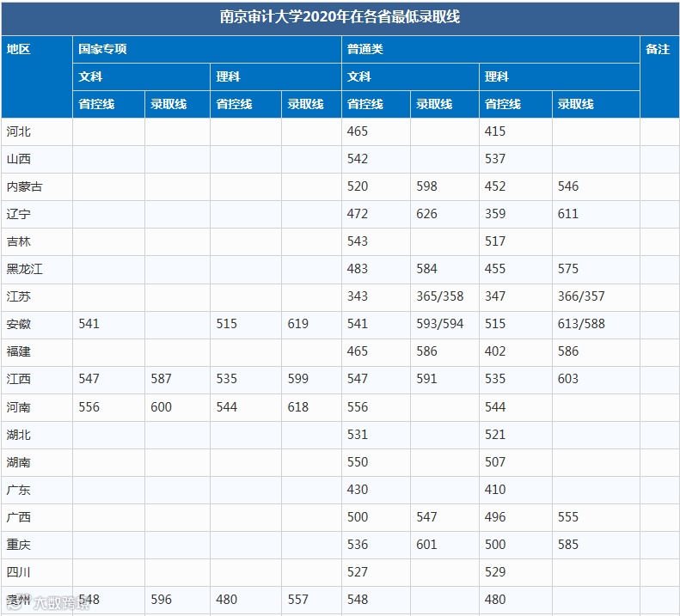Click value 618 in the 河南 row

(x=298, y=407)
